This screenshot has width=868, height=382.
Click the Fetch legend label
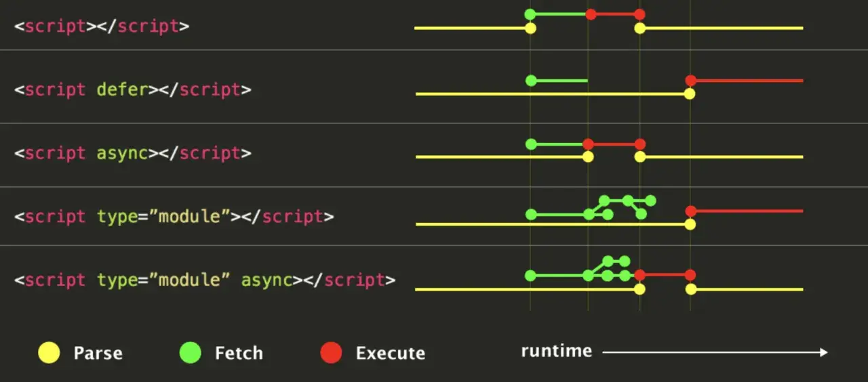[239, 354]
